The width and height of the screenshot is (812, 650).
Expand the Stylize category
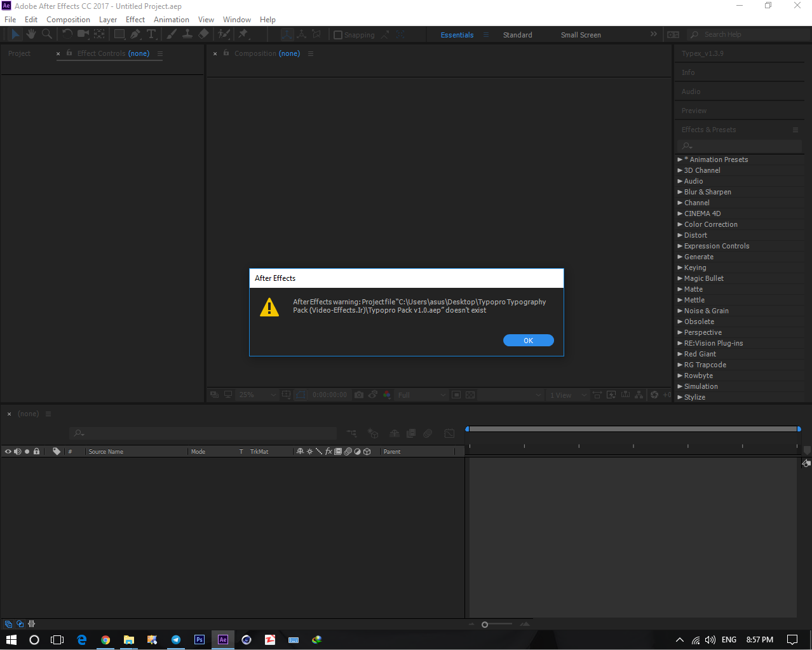point(680,397)
